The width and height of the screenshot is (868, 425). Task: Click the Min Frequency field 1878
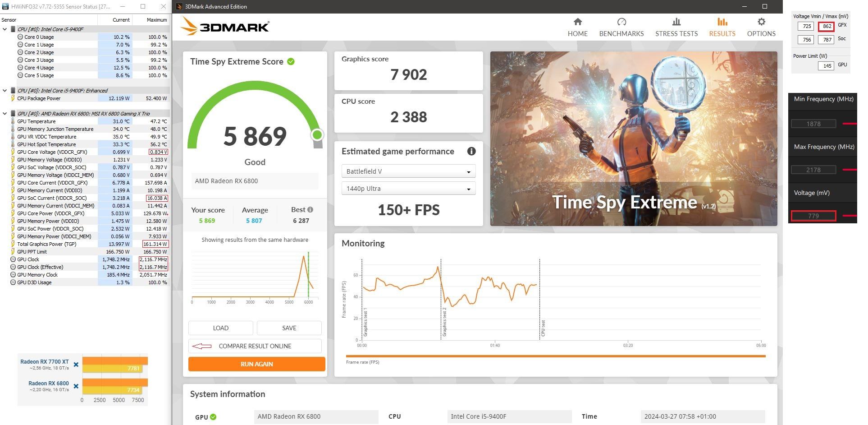click(x=813, y=124)
